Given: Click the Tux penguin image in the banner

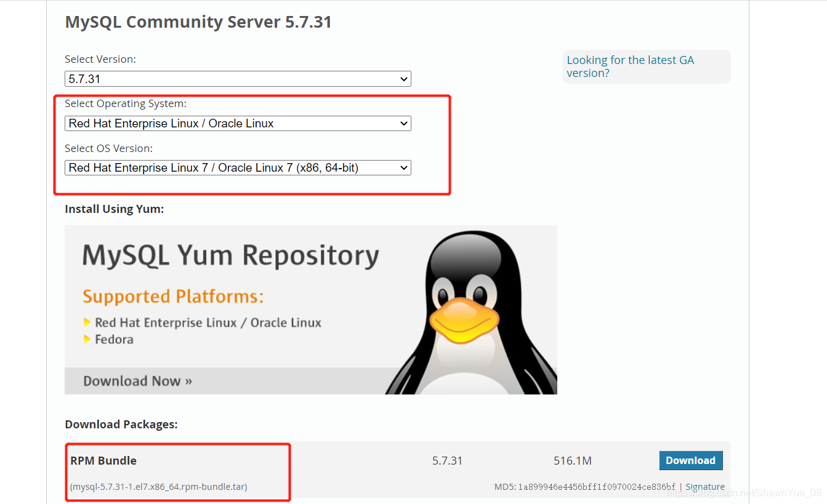Looking at the screenshot, I should point(471,313).
